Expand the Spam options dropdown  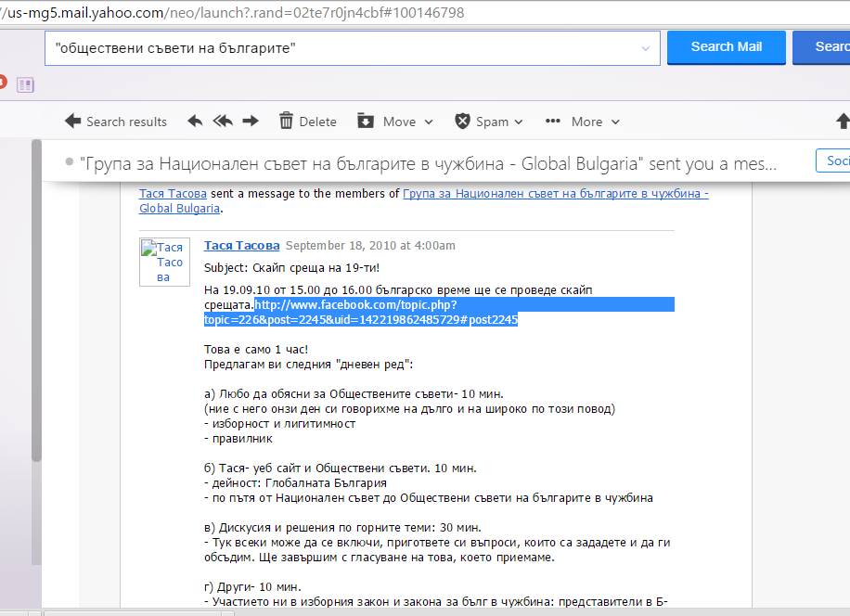[489, 122]
